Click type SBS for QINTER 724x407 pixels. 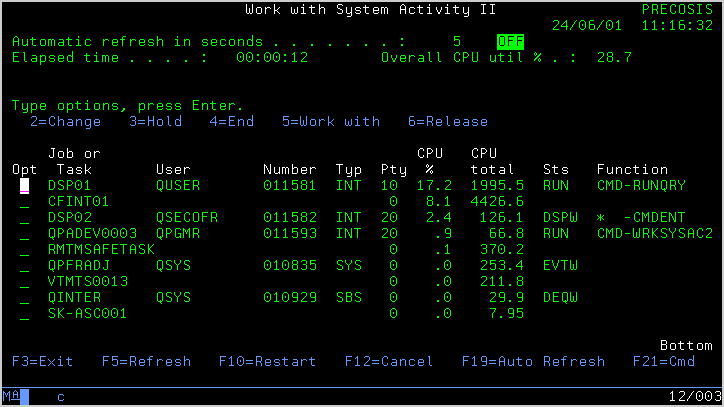coord(349,298)
